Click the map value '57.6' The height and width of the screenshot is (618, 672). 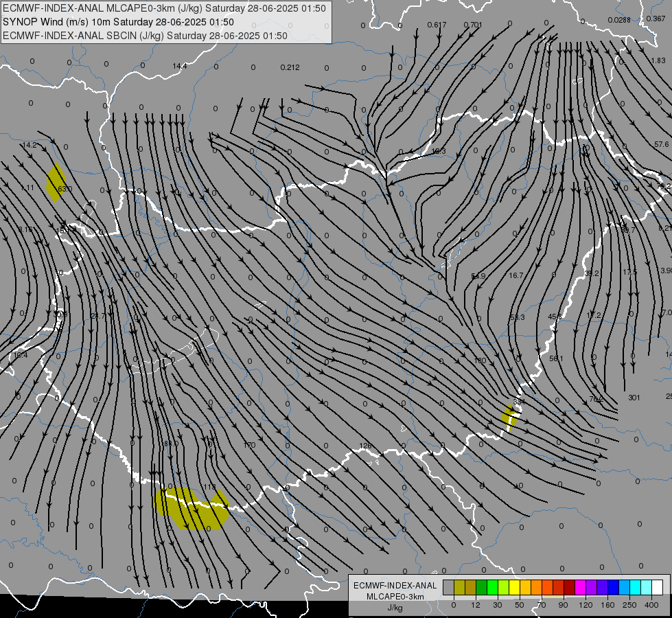661,144
